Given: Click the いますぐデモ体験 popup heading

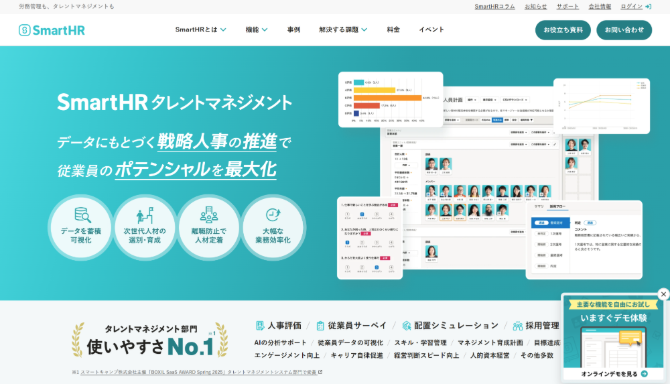Looking at the screenshot, I should [613, 318].
